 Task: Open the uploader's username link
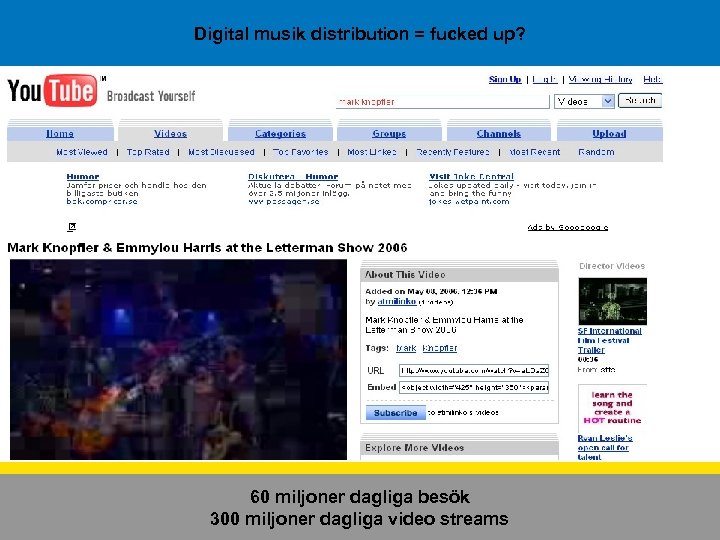397,302
